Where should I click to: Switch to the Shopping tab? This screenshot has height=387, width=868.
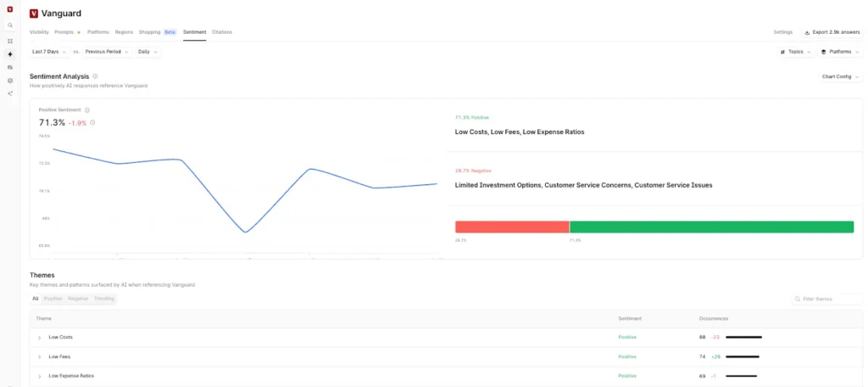pyautogui.click(x=149, y=32)
